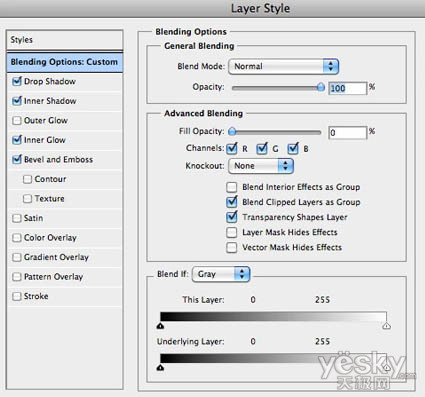
Task: Click the Fill Opacity slider knob
Action: click(232, 132)
